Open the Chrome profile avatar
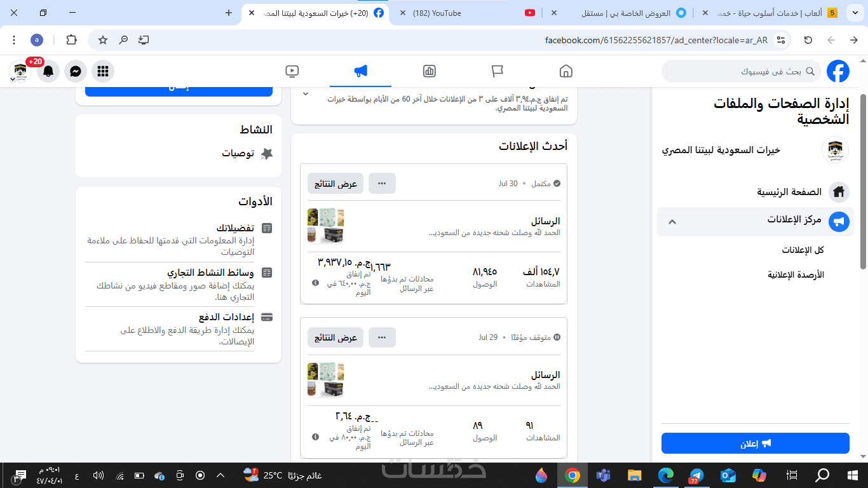Image resolution: width=868 pixels, height=488 pixels. click(x=37, y=40)
